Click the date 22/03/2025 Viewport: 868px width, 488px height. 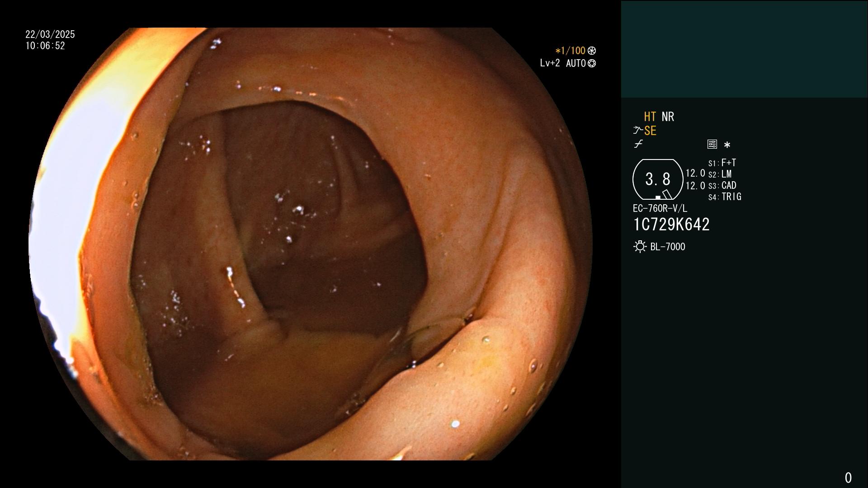coord(50,34)
